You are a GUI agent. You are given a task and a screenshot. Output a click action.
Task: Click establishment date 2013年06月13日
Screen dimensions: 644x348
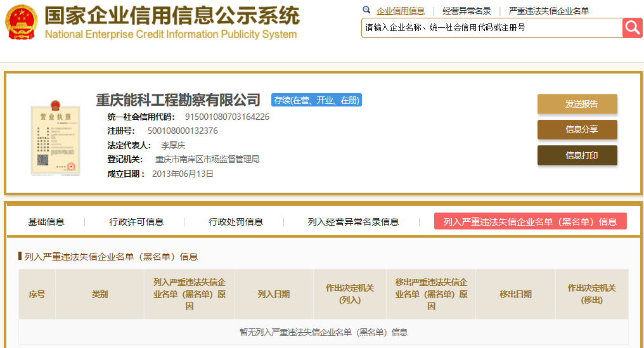pyautogui.click(x=183, y=174)
